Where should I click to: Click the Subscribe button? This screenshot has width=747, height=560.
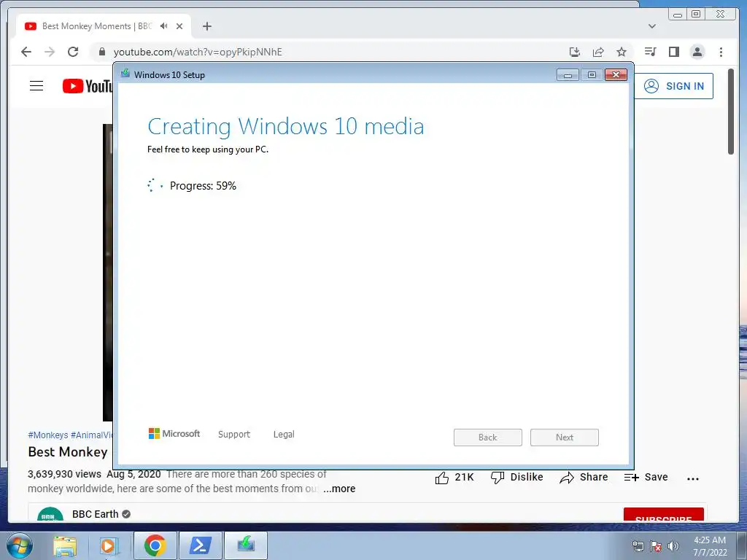pos(664,515)
